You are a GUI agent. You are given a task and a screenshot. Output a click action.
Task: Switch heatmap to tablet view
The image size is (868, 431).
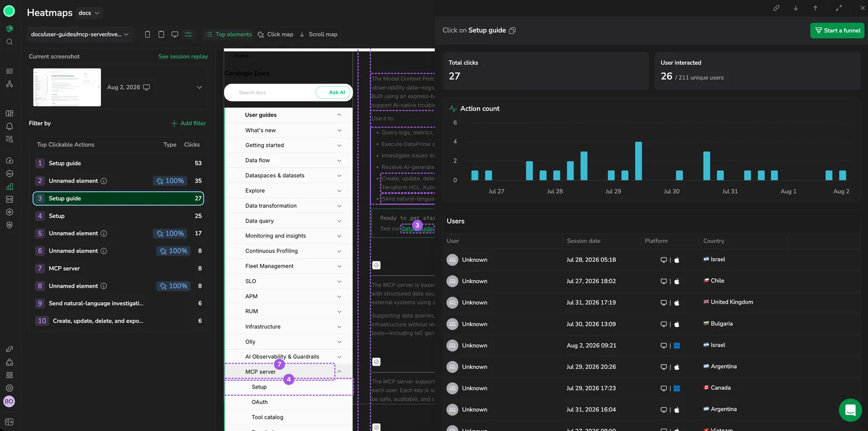161,34
